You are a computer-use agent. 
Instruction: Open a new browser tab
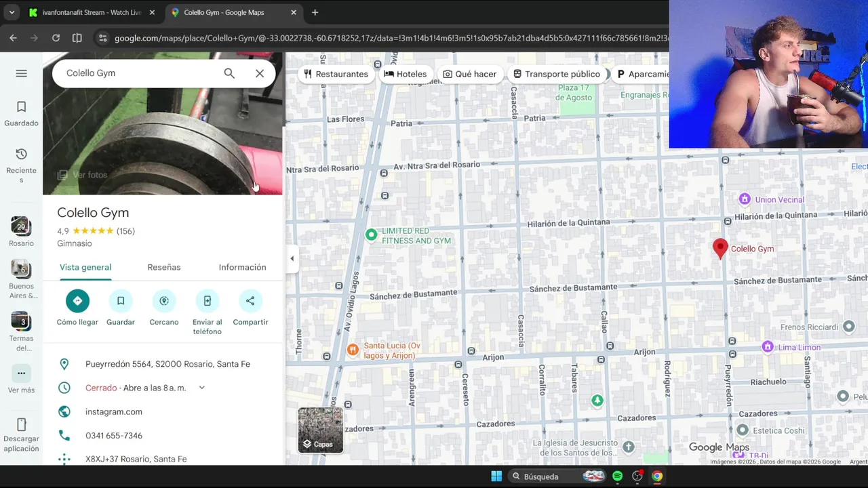click(315, 12)
